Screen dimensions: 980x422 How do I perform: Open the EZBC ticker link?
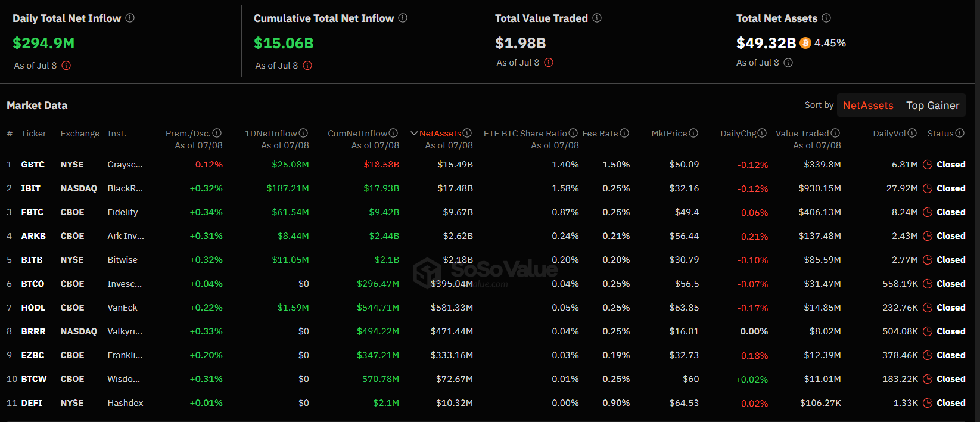33,355
